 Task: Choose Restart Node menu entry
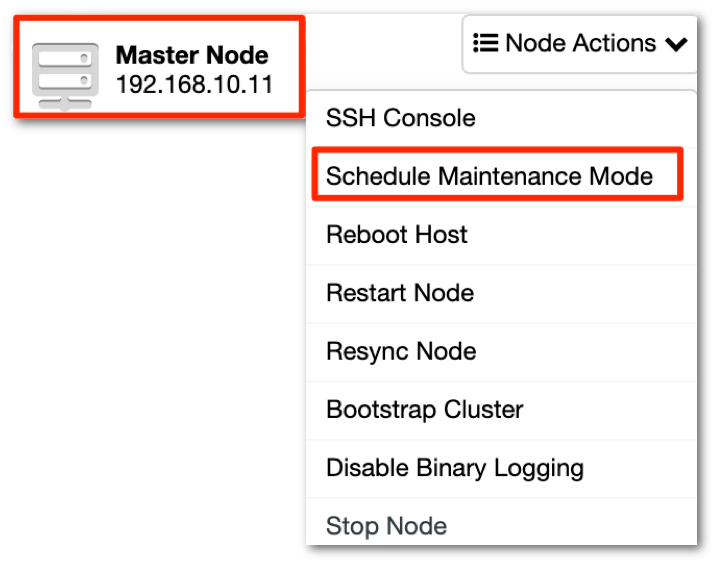[501, 294]
